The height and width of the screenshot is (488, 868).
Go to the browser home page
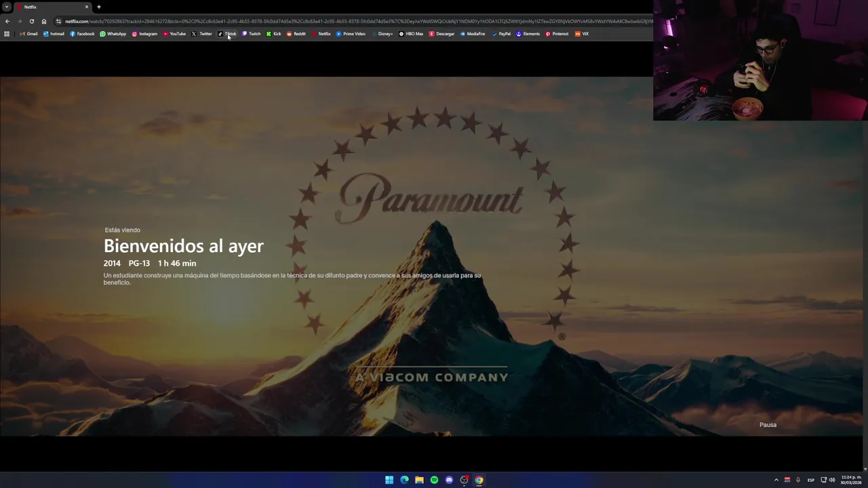pyautogui.click(x=44, y=21)
